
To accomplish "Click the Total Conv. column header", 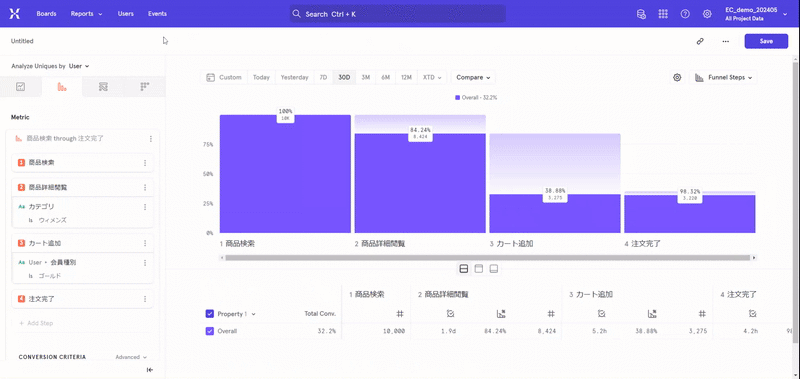I will click(x=320, y=314).
